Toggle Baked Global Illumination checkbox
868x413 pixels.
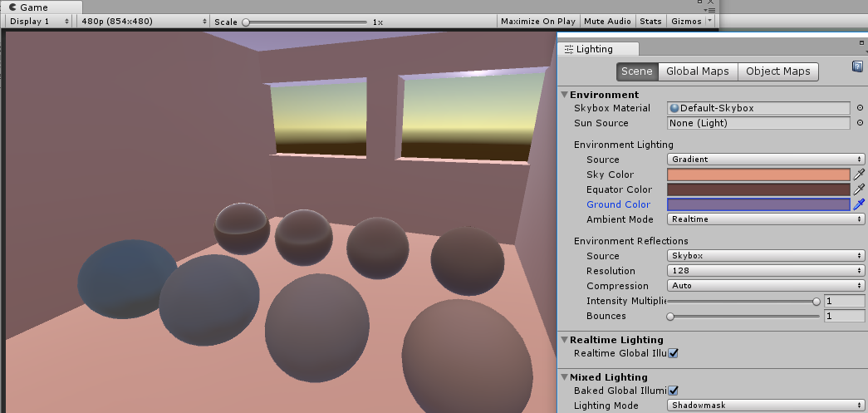[673, 391]
